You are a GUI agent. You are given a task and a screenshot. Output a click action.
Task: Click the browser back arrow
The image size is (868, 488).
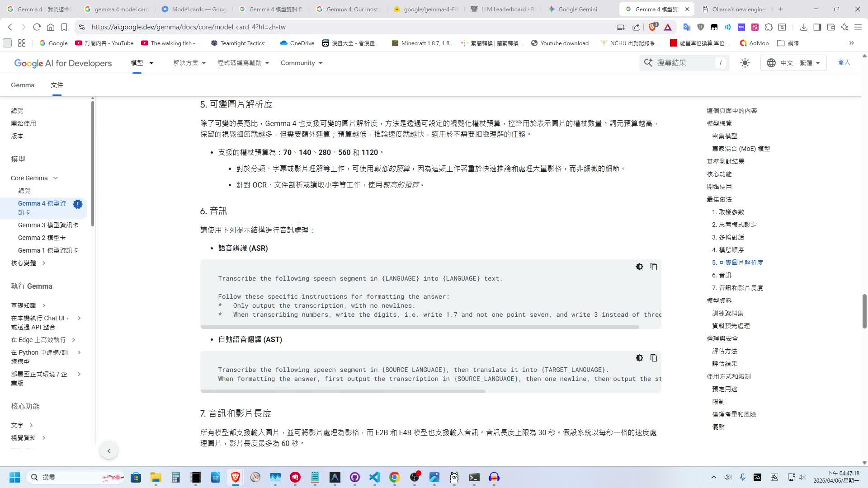point(10,27)
